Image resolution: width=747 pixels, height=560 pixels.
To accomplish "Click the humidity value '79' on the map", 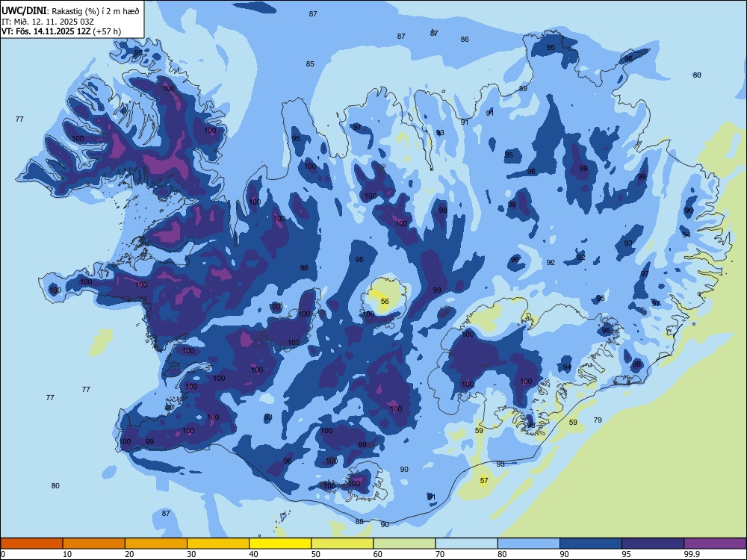I will pos(598,420).
